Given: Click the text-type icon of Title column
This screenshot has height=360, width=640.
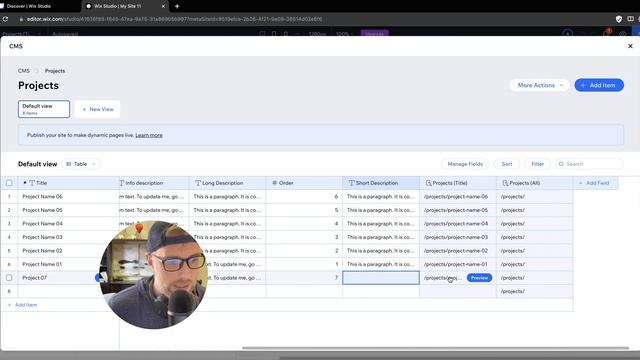Looking at the screenshot, I should tap(32, 183).
